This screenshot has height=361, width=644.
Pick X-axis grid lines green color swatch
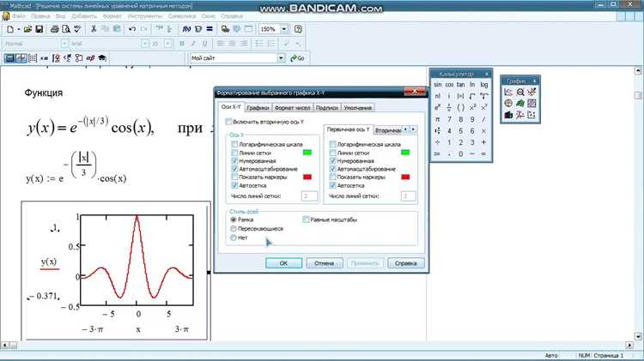[307, 153]
